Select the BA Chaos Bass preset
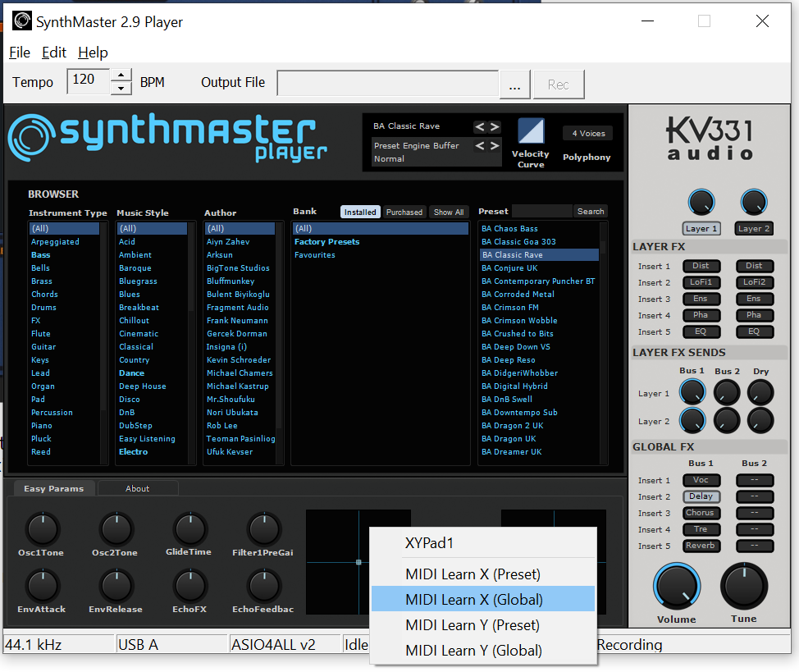 tap(509, 228)
